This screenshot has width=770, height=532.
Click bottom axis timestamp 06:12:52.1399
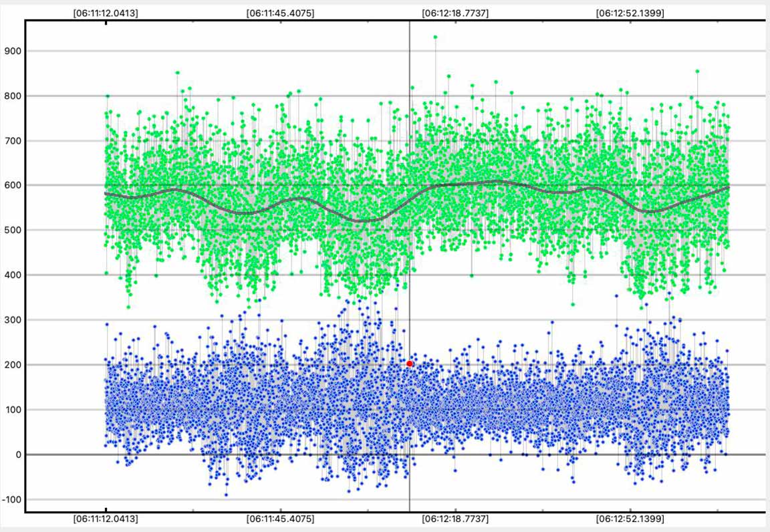point(630,519)
